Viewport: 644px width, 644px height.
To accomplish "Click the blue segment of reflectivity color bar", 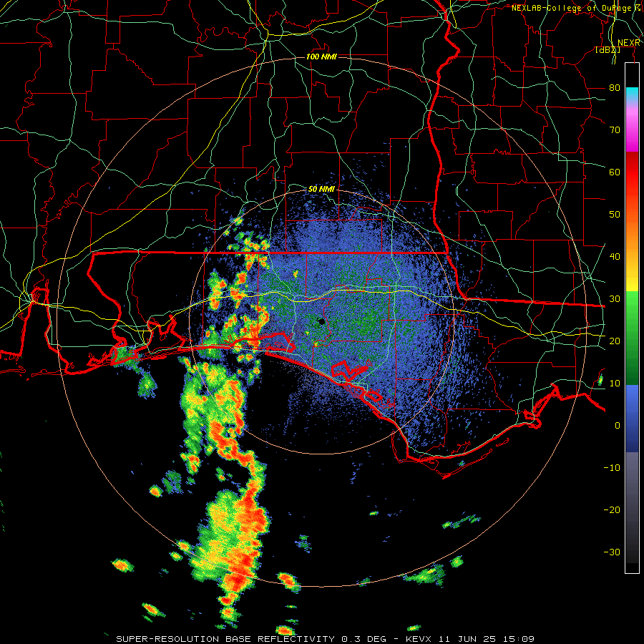I will coord(632,417).
